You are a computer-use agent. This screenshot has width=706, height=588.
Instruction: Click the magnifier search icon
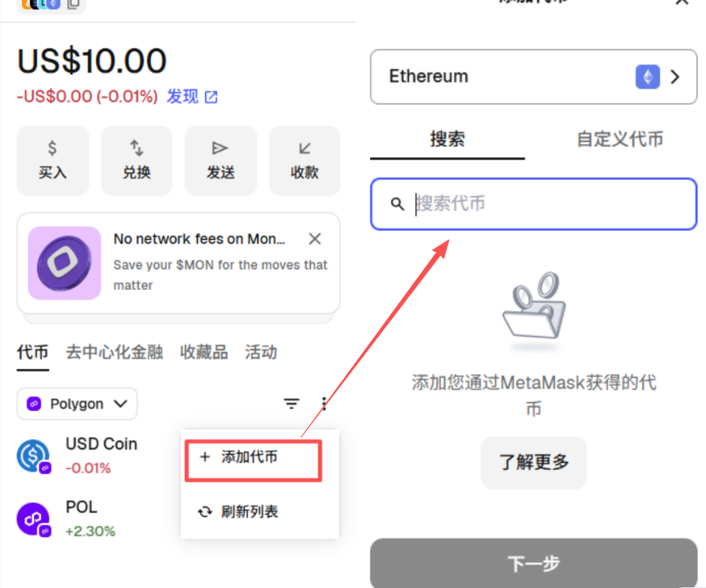tap(397, 204)
